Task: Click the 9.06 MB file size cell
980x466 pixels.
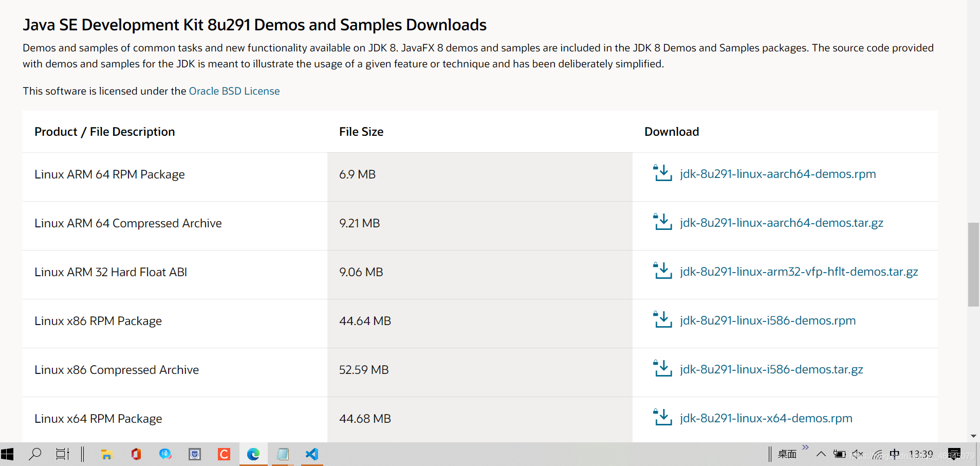Action: click(x=480, y=275)
